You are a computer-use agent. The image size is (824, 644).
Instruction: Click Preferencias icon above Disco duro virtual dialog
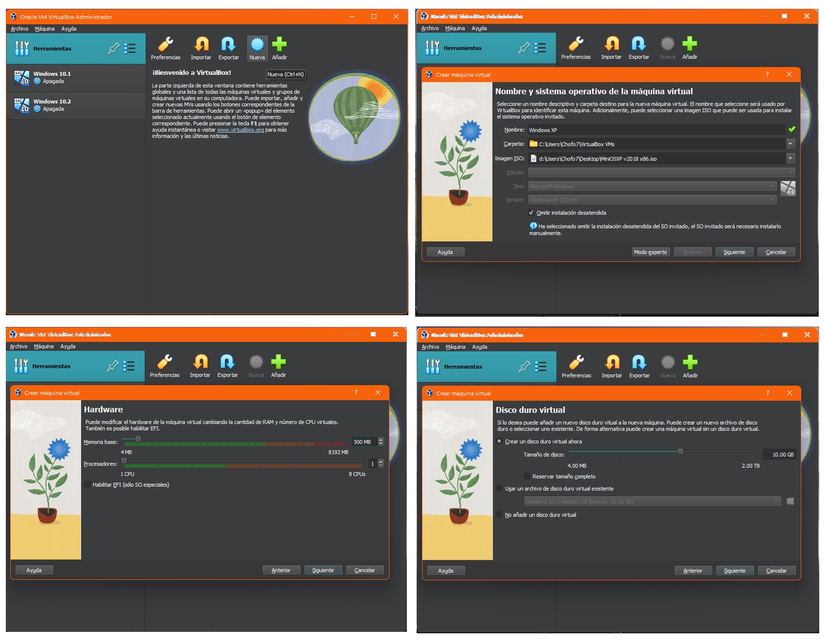576,363
